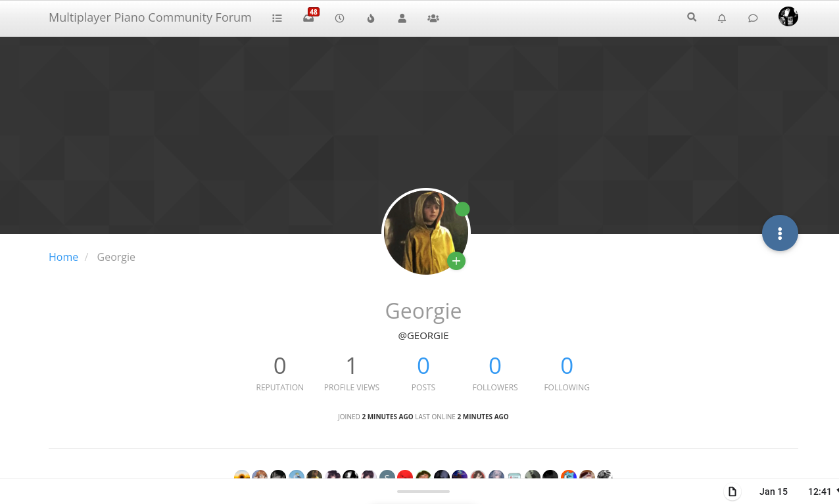Click the green plus follow button on avatar
839x504 pixels.
coord(456,261)
